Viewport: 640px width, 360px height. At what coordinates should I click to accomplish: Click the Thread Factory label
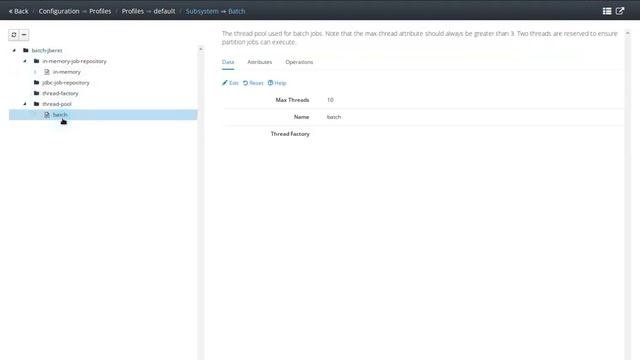(290, 134)
